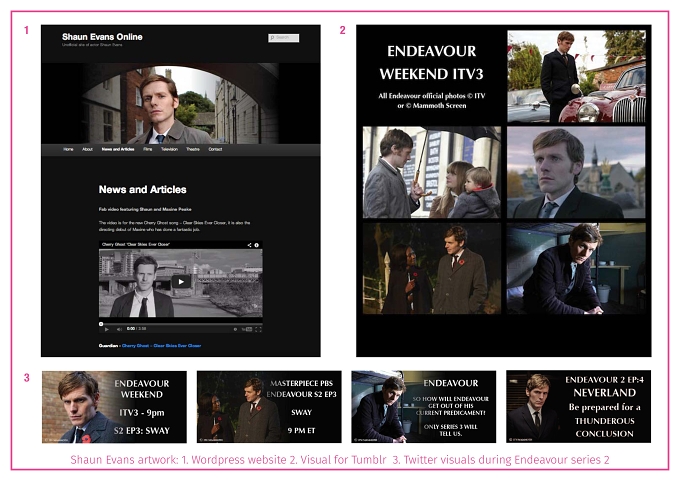
Task: Open the Contact menu item
Action: tap(215, 149)
